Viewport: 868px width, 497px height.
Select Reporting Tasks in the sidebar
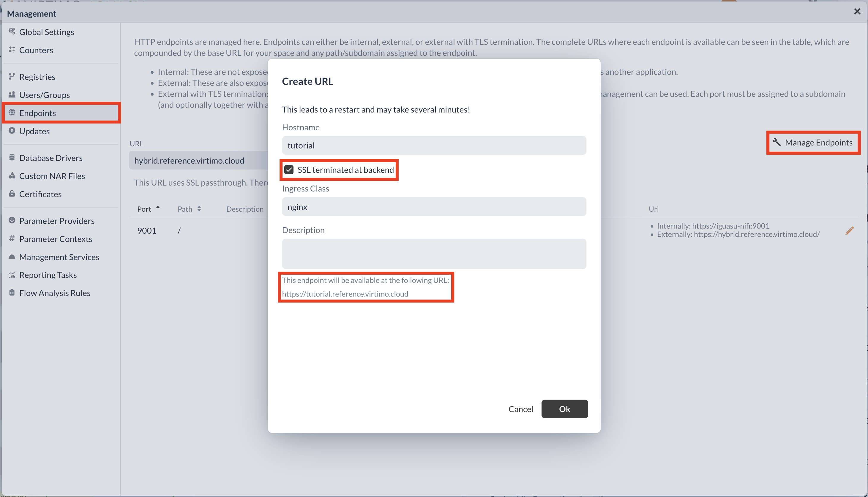tap(48, 274)
